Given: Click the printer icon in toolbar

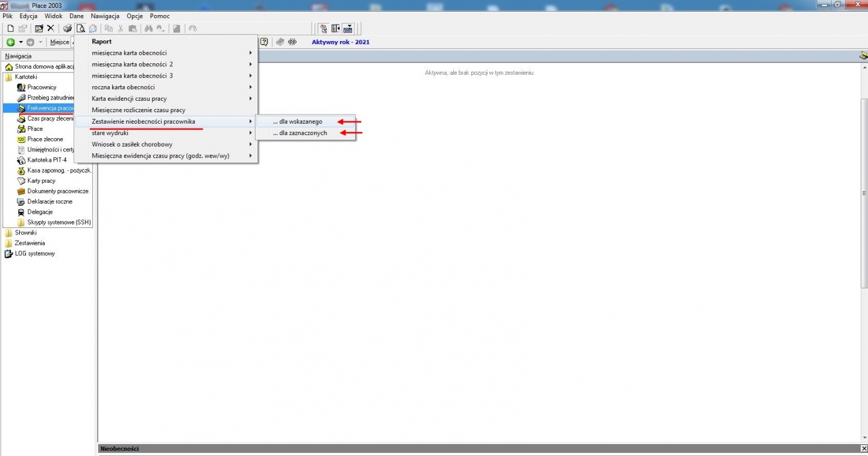Looking at the screenshot, I should point(68,28).
